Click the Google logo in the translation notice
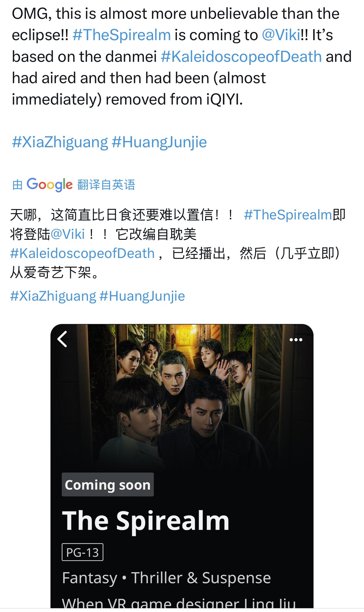 pos(50,184)
